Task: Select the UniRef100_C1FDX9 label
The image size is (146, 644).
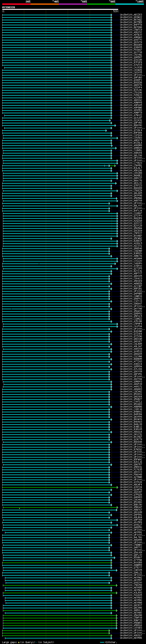Action: 131,135
